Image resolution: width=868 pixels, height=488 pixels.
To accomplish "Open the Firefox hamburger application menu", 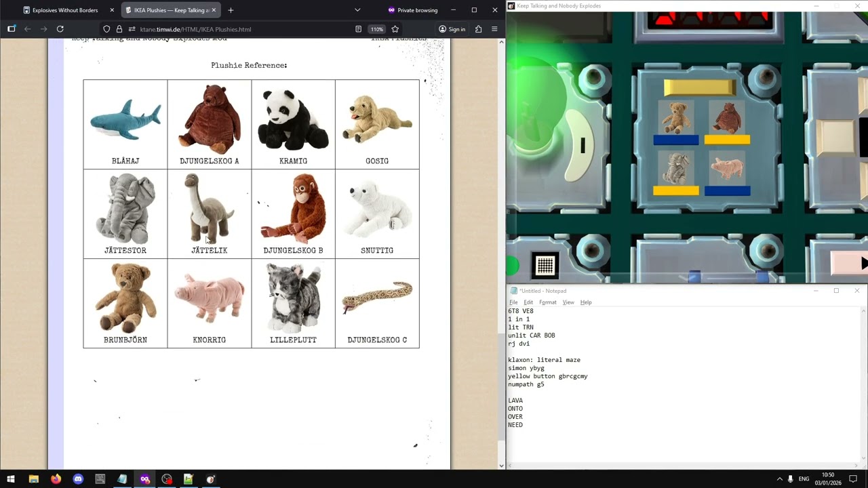I will tap(494, 29).
